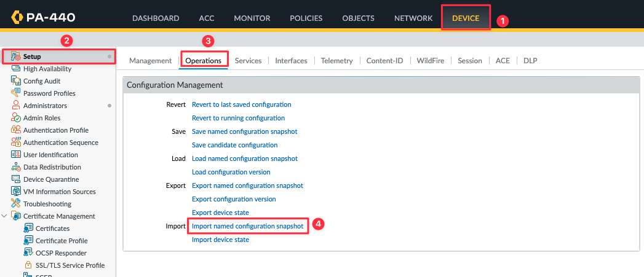Click Revert to last saved configuration
The width and height of the screenshot is (644, 277).
click(242, 104)
